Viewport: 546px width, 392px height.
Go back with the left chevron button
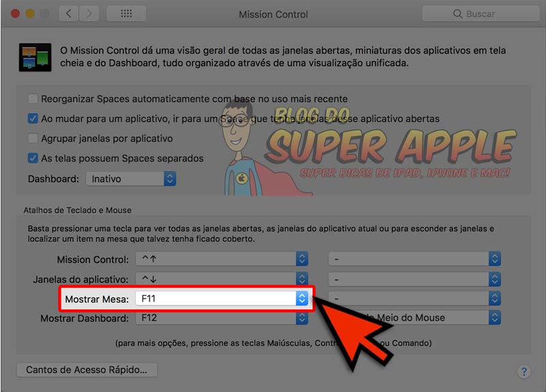point(69,14)
